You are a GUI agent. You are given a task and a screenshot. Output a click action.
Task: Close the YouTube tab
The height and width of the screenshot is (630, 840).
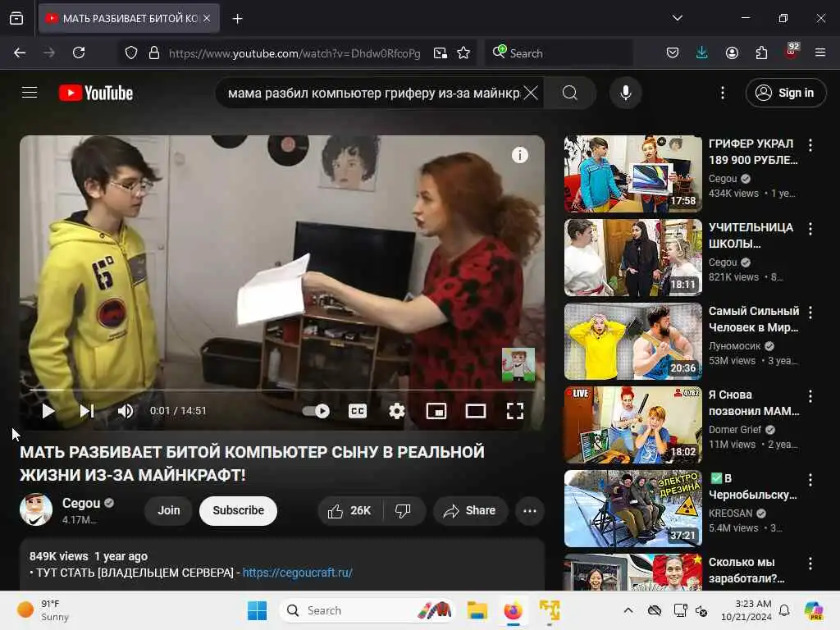point(207,18)
